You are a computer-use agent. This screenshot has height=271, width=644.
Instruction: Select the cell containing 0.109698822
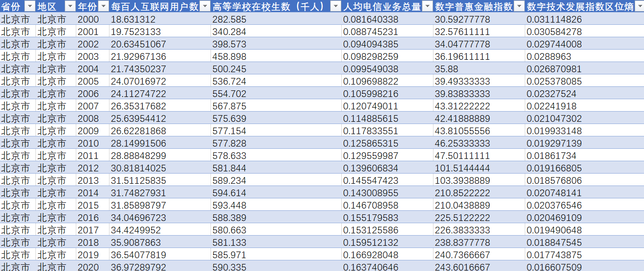[387, 81]
